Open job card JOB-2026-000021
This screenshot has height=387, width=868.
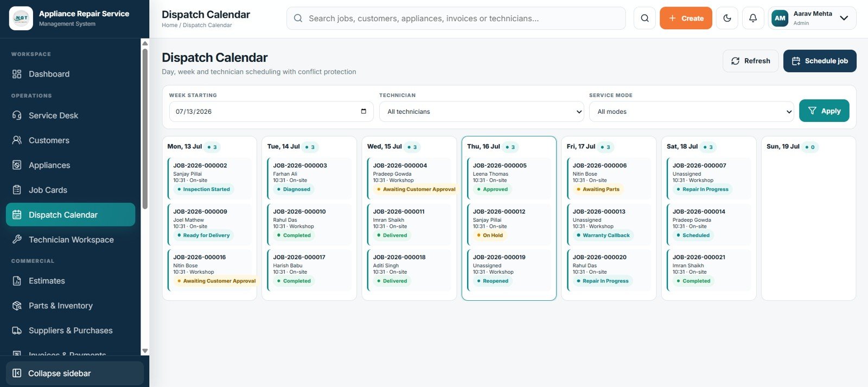(x=709, y=270)
